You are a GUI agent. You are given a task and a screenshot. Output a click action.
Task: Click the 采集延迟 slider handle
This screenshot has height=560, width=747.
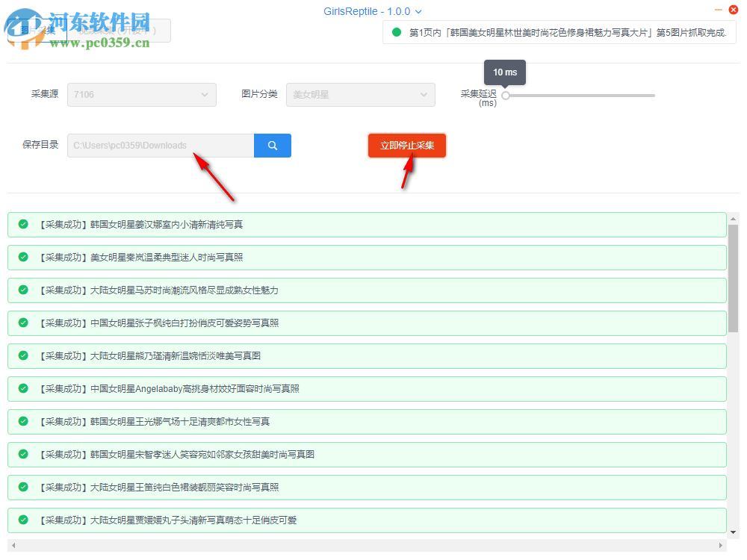506,96
